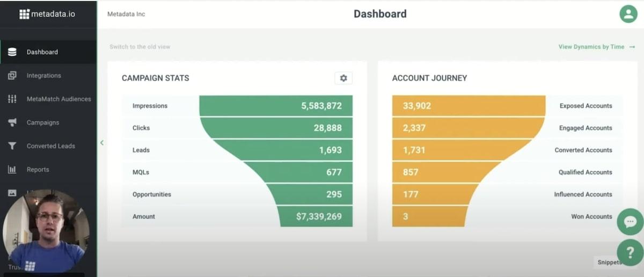
Task: Click the Leads value 1,693
Action: coord(331,150)
